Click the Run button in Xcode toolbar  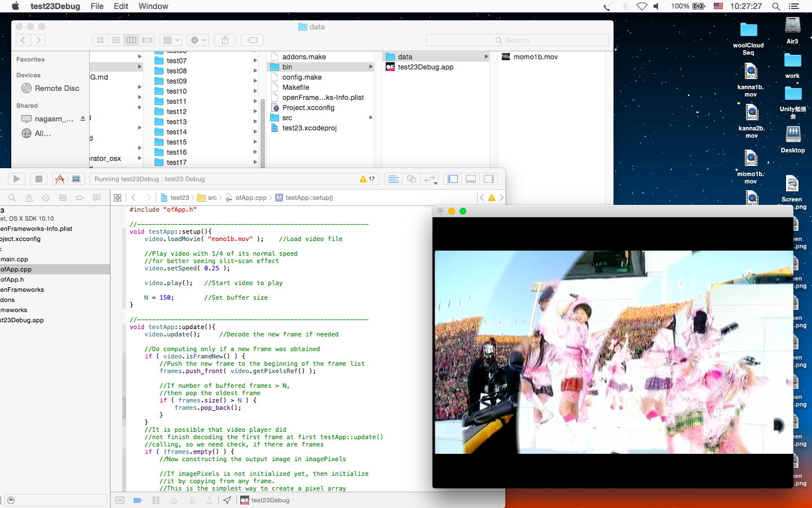click(x=16, y=179)
